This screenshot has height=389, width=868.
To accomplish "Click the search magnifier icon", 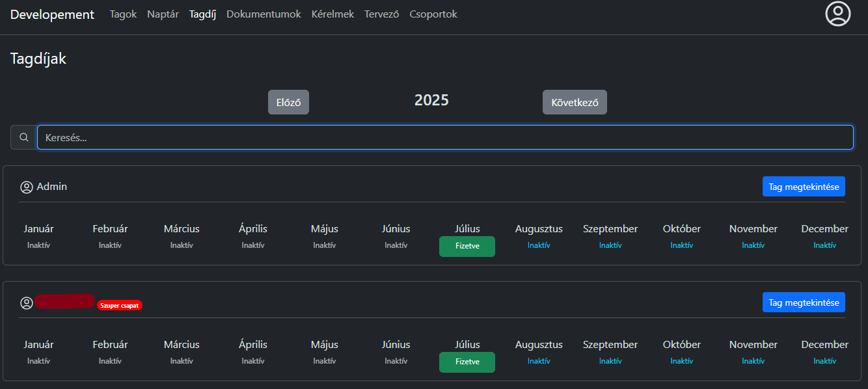I will coord(24,137).
